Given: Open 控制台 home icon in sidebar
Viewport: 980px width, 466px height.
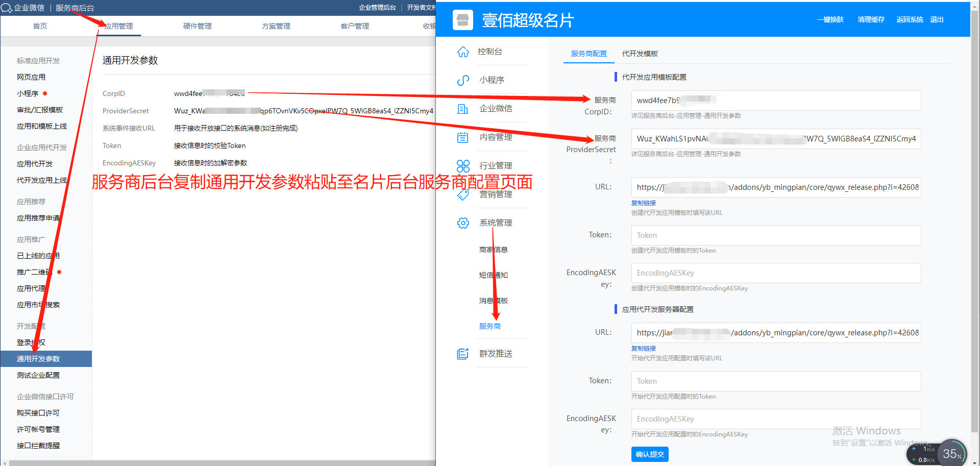Looking at the screenshot, I should [x=463, y=52].
